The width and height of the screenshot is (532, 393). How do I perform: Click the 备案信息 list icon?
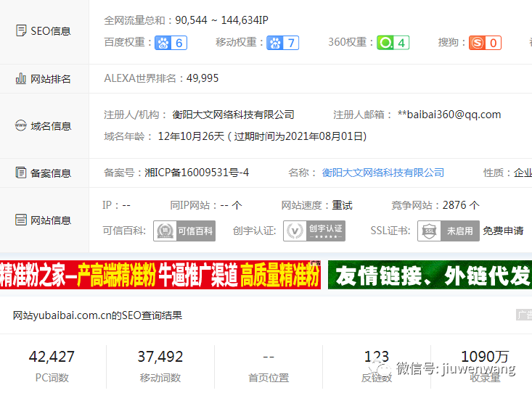(21, 173)
